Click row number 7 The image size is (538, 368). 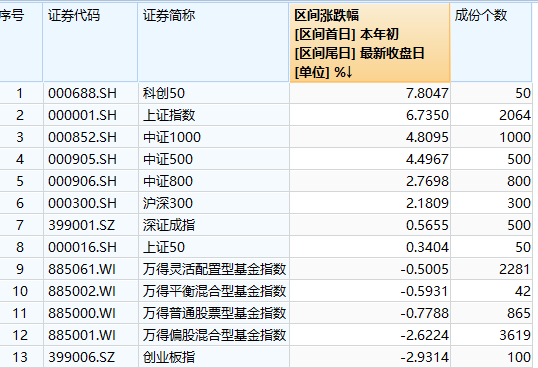point(20,225)
